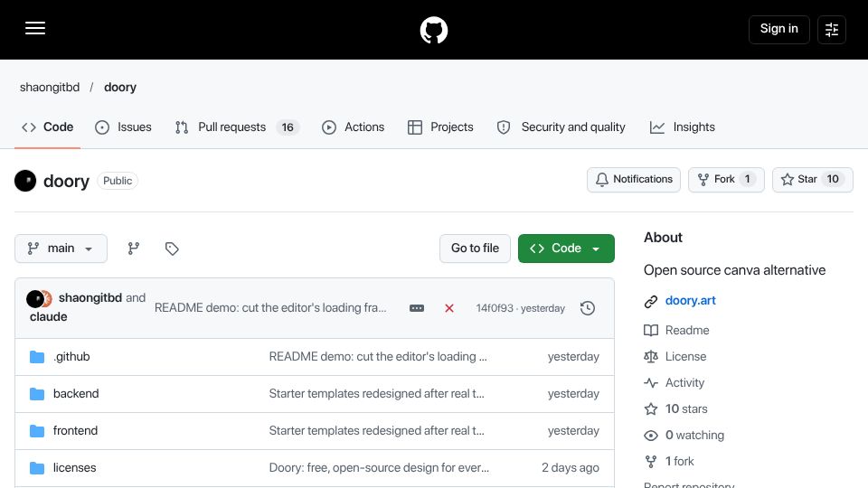Click the backend folder icon
Viewport: 868px width, 488px height.
[37, 394]
